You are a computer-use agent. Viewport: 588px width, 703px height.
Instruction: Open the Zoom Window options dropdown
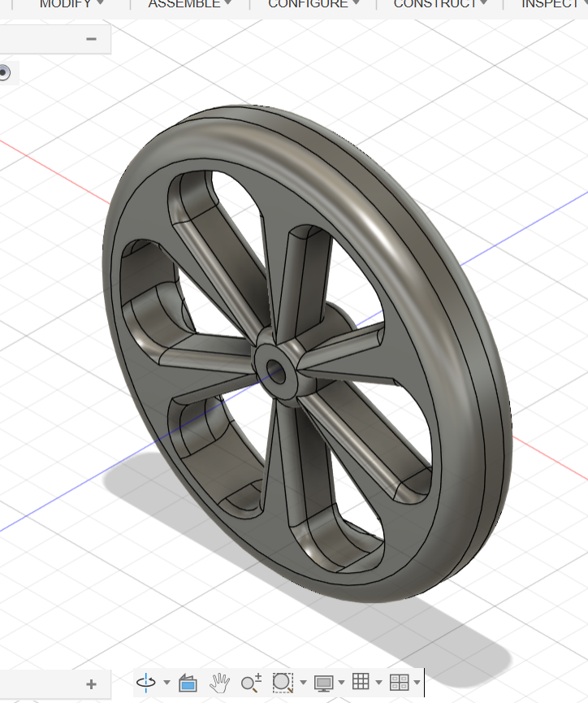(304, 683)
